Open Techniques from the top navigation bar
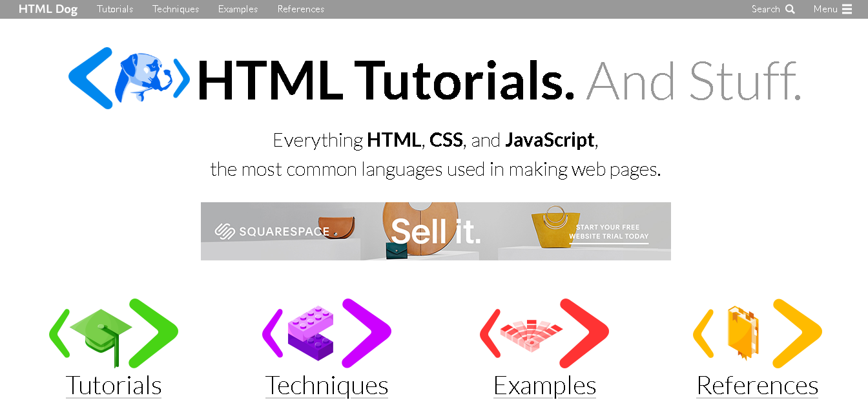This screenshot has height=420, width=868. point(175,9)
